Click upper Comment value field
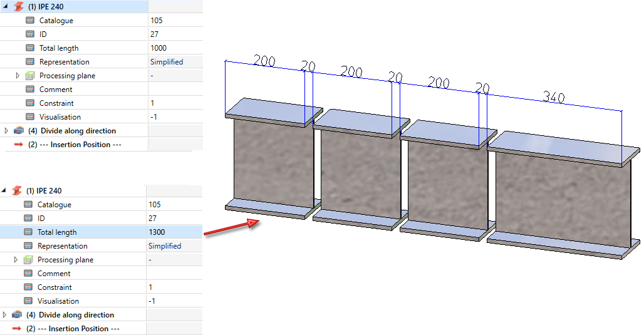The image size is (644, 335). click(175, 89)
